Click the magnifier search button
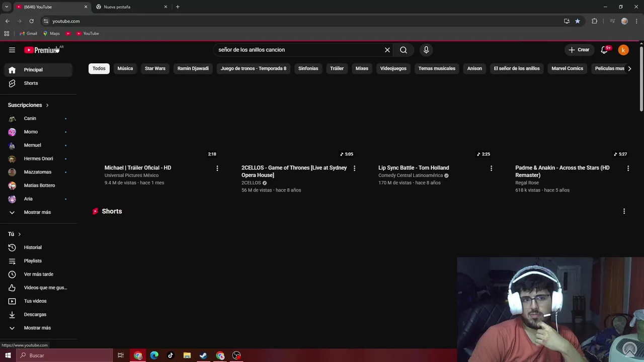This screenshot has width=644, height=362. click(x=404, y=50)
